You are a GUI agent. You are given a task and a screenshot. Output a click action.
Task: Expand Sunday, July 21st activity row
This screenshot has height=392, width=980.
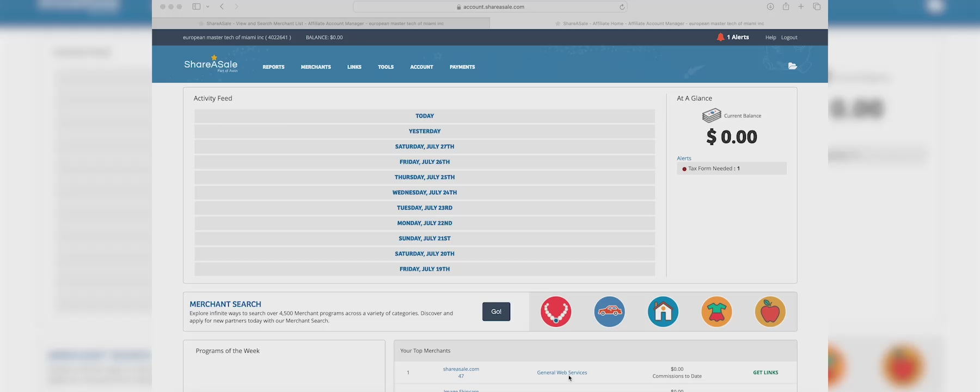click(x=425, y=238)
